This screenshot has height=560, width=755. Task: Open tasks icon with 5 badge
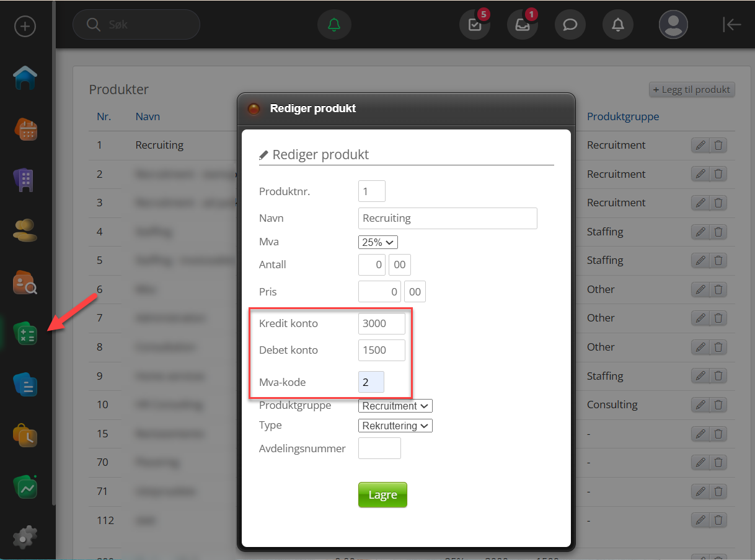tap(475, 25)
